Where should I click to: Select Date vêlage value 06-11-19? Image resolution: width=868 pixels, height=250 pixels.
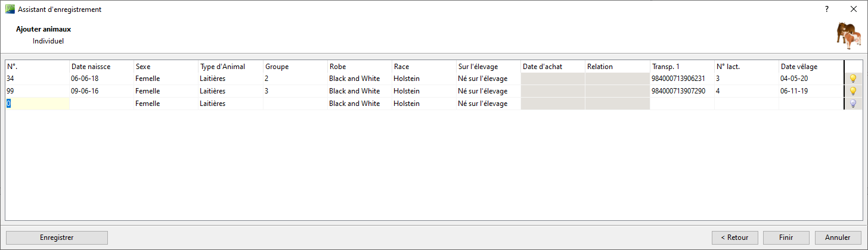pyautogui.click(x=794, y=91)
